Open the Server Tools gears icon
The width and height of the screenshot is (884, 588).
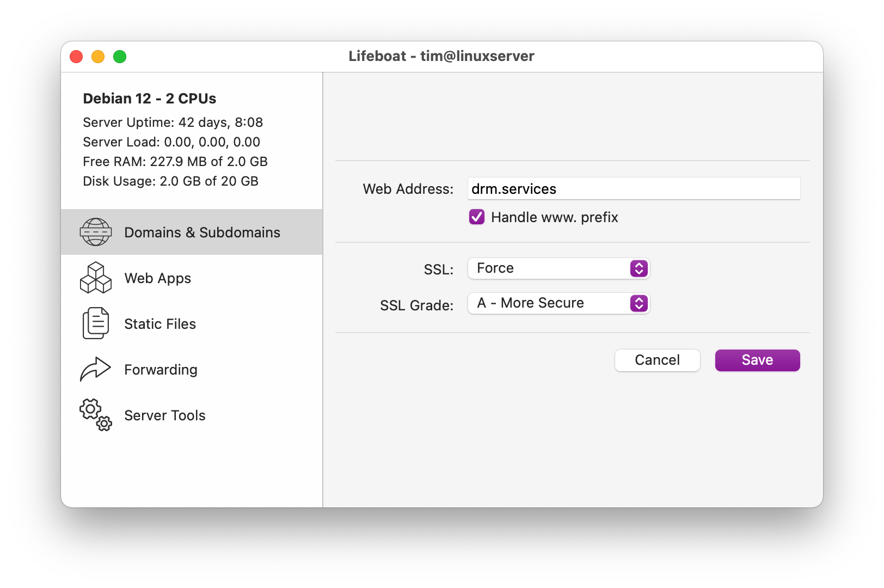(x=96, y=415)
